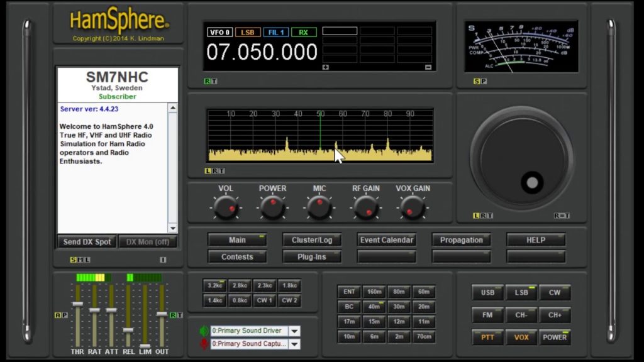Click the large tuning dial

521,159
